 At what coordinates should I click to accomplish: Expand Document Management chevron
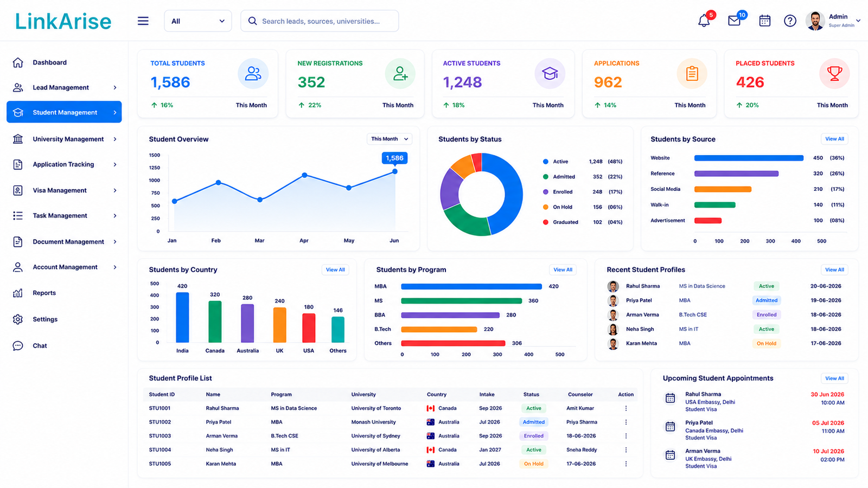115,242
